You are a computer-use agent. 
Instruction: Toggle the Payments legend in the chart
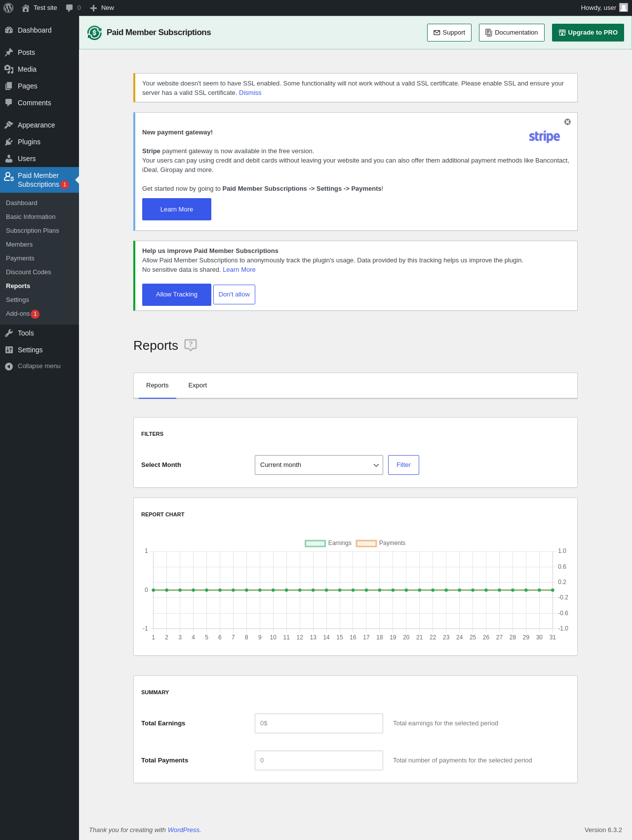[x=381, y=543]
